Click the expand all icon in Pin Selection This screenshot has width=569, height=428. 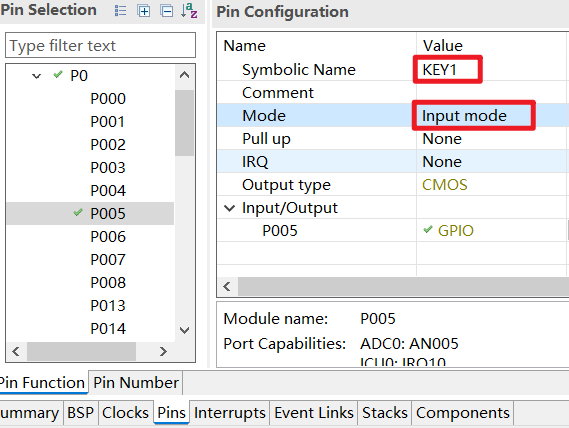click(x=144, y=11)
